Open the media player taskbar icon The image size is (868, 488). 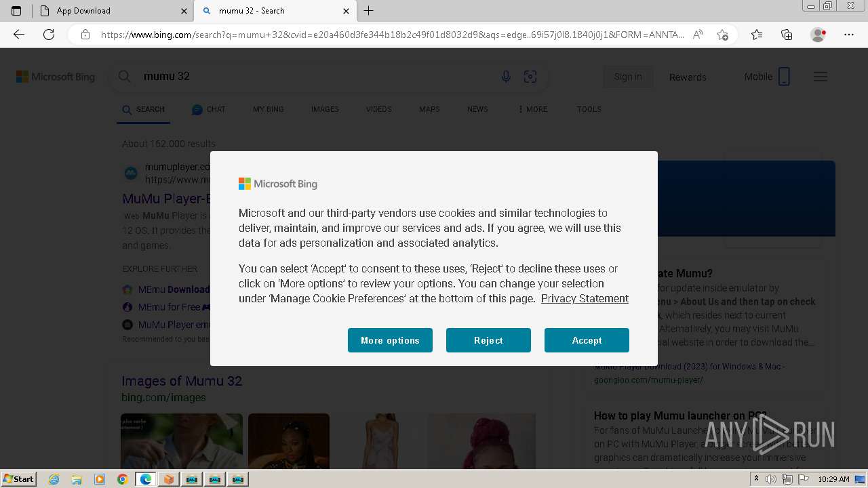tap(100, 479)
